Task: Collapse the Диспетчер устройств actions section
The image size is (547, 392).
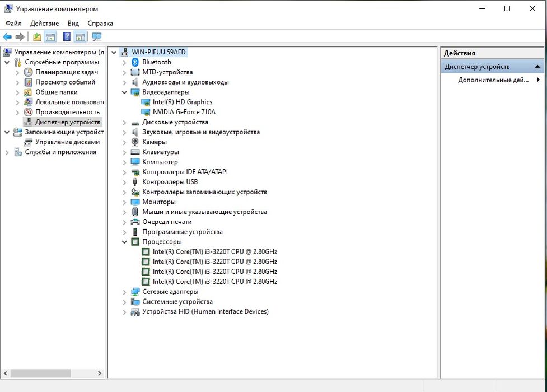Action: coord(537,66)
